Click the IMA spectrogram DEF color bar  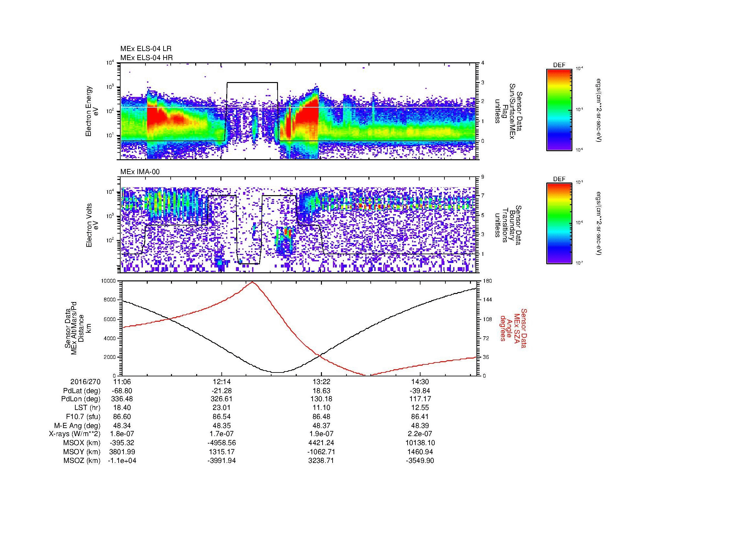(559, 224)
